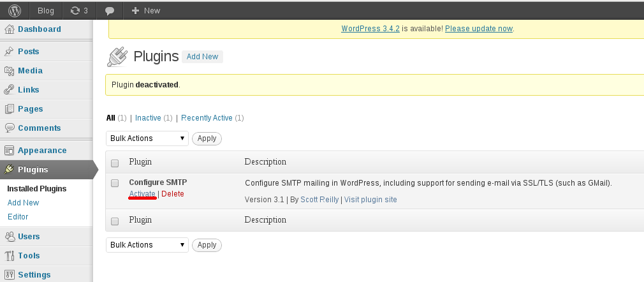Screen dimensions: 644x282
Task: Click Add New button beside Plugins heading
Action: click(x=202, y=57)
